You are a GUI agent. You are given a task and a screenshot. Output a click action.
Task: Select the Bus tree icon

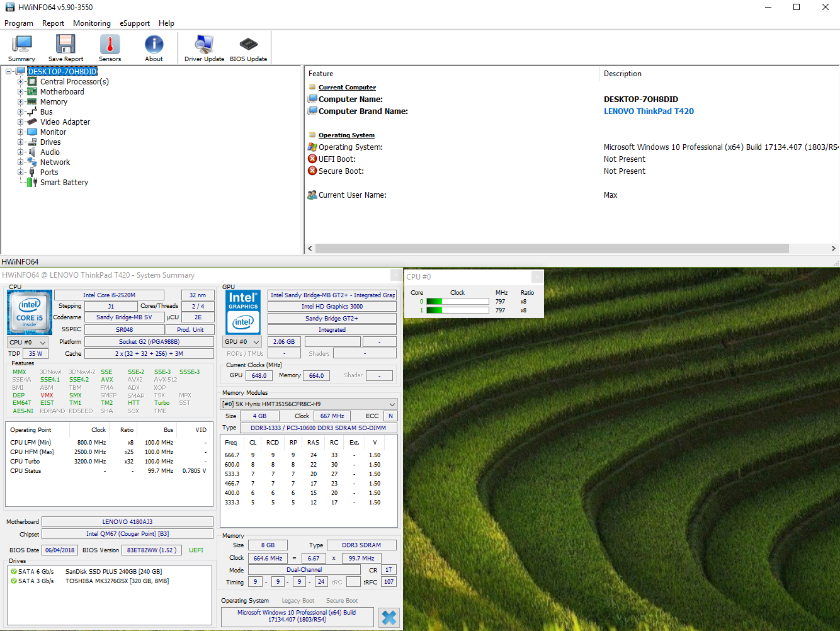(32, 112)
